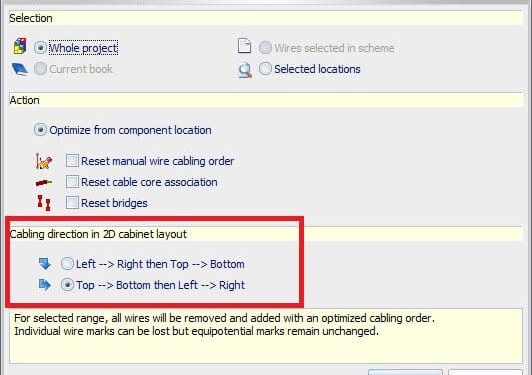Tick the Reset cable core association checkbox

[72, 182]
